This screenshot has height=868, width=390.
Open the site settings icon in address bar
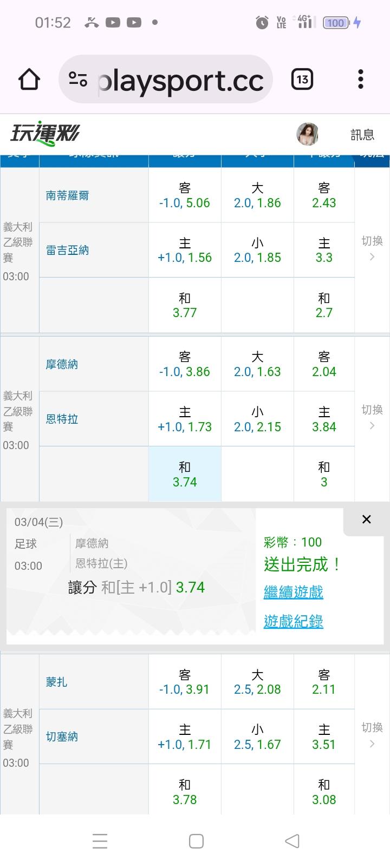(x=78, y=80)
